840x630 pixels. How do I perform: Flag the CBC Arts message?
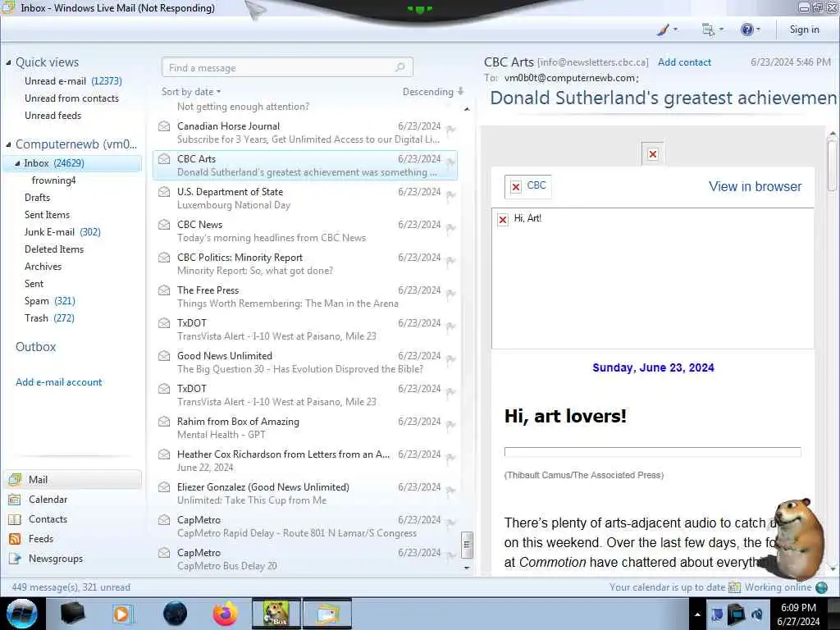450,162
